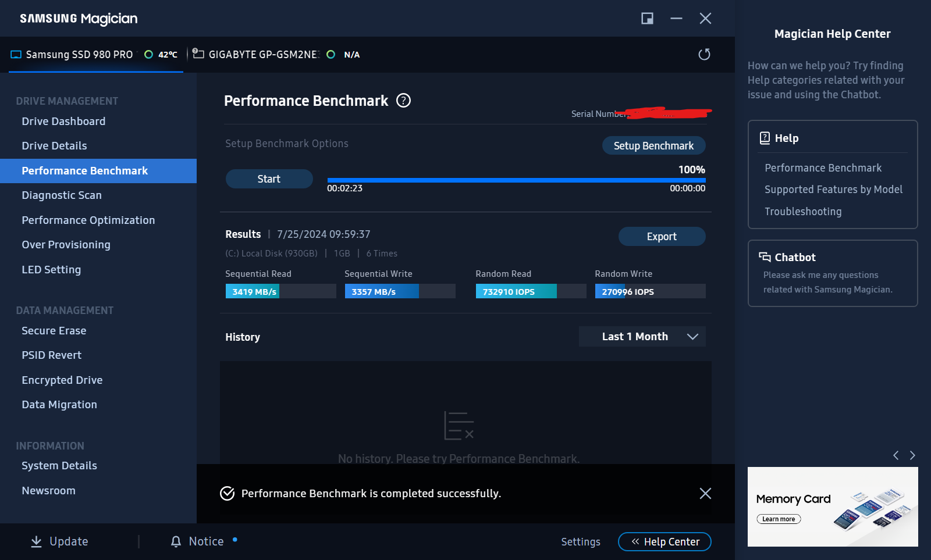Open Settings
Viewport: 931px width, 560px height.
coord(581,542)
